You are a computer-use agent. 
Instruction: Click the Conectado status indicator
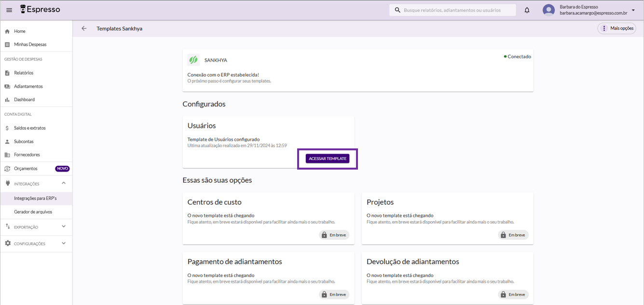coord(517,57)
